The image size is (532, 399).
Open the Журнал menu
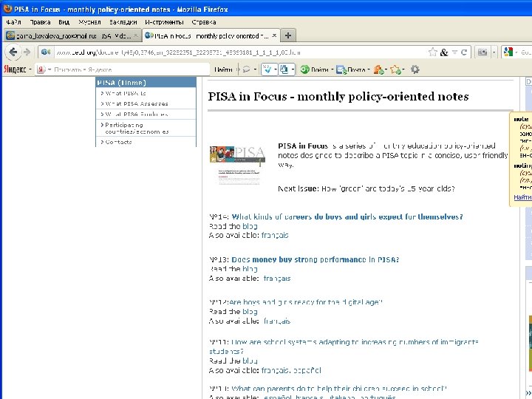(x=89, y=22)
